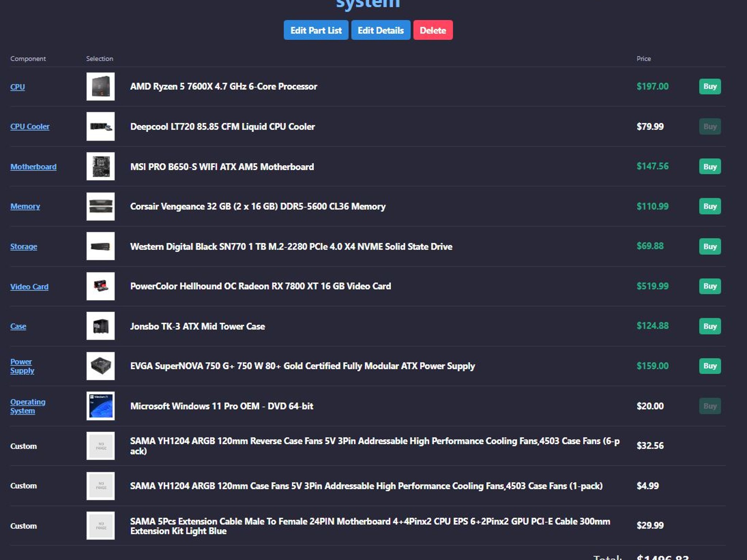Buy the EVGA SuperNOVA 750 G+ supply

[710, 366]
